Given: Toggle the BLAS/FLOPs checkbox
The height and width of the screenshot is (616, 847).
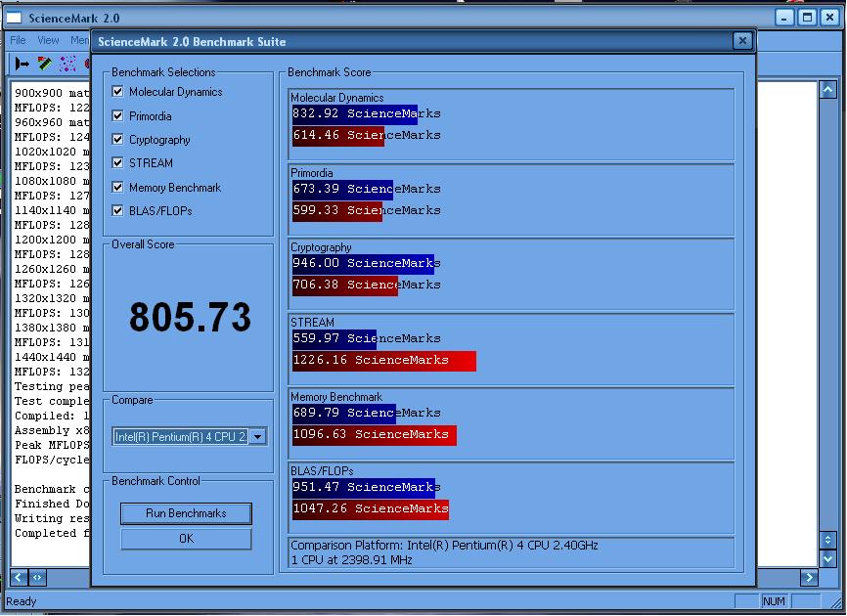Looking at the screenshot, I should pyautogui.click(x=117, y=210).
